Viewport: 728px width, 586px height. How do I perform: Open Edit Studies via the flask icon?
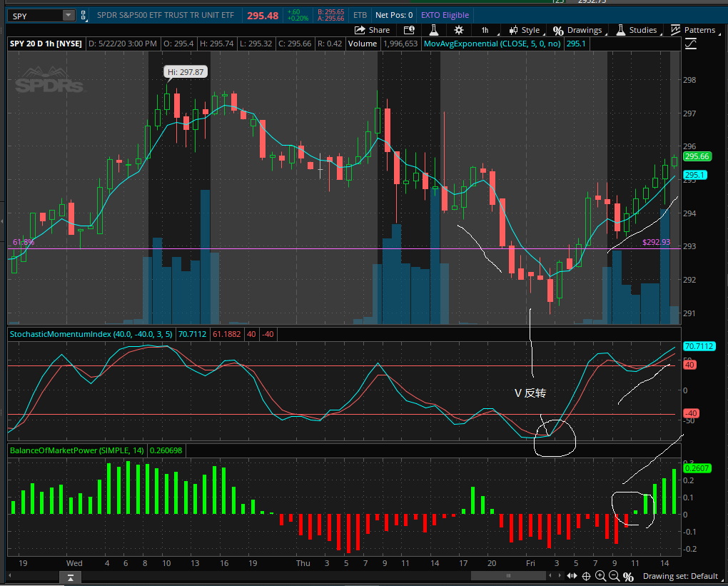coord(434,30)
